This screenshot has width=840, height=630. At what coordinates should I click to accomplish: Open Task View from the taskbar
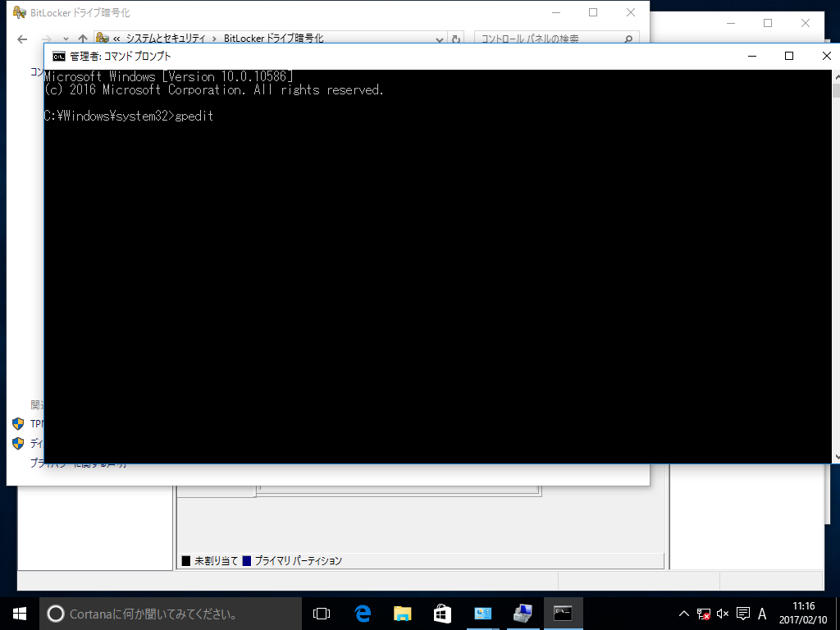point(322,614)
